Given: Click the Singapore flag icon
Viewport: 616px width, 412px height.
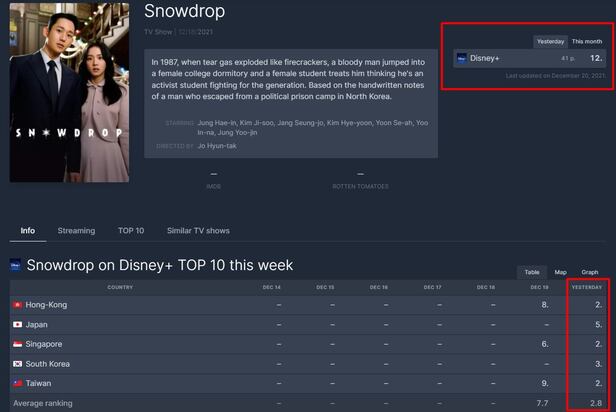Looking at the screenshot, I should [x=16, y=344].
